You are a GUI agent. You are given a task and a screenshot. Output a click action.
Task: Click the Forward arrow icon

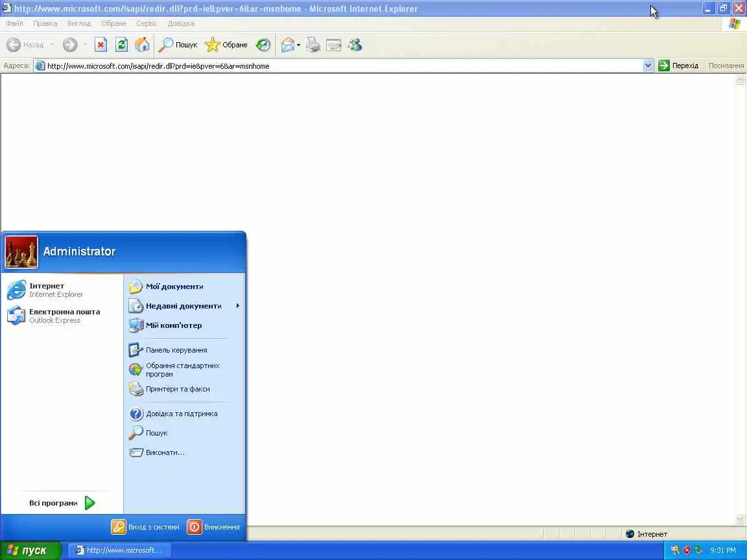pos(70,45)
